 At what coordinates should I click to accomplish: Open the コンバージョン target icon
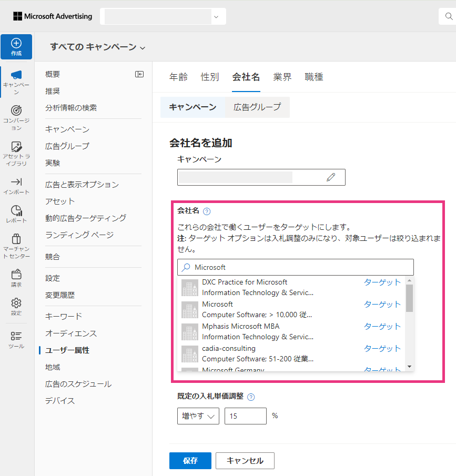tap(16, 110)
